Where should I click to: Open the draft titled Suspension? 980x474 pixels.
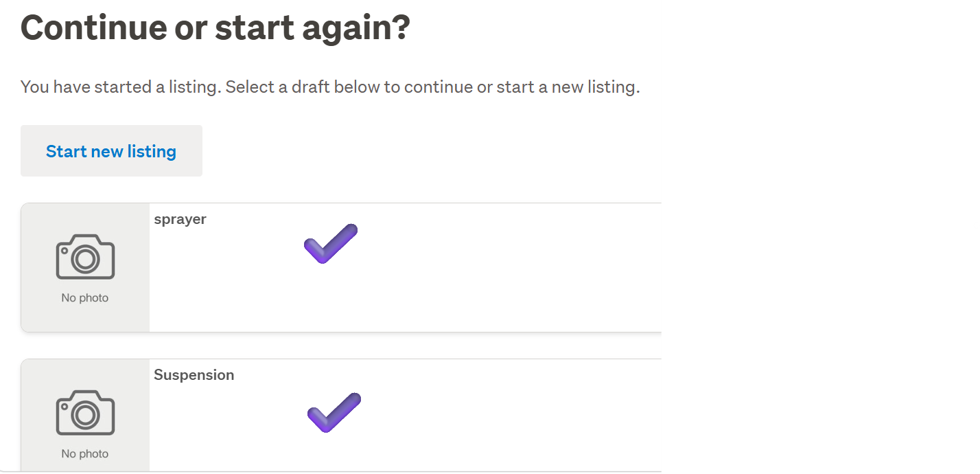tap(194, 375)
